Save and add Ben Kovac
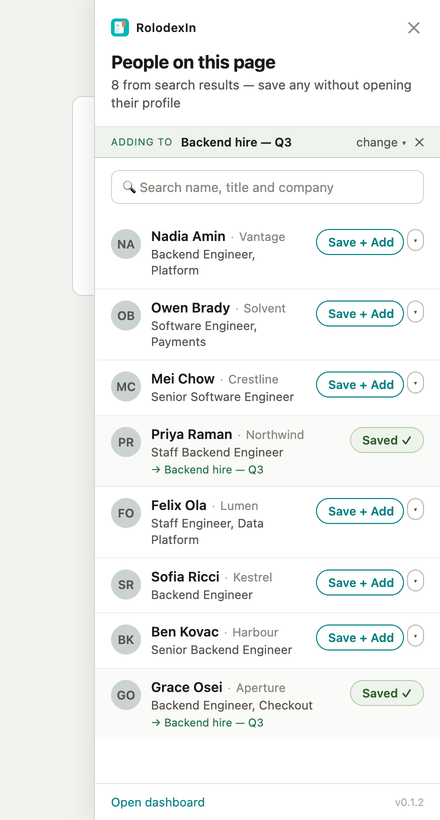Image resolution: width=440 pixels, height=820 pixels. coord(360,637)
